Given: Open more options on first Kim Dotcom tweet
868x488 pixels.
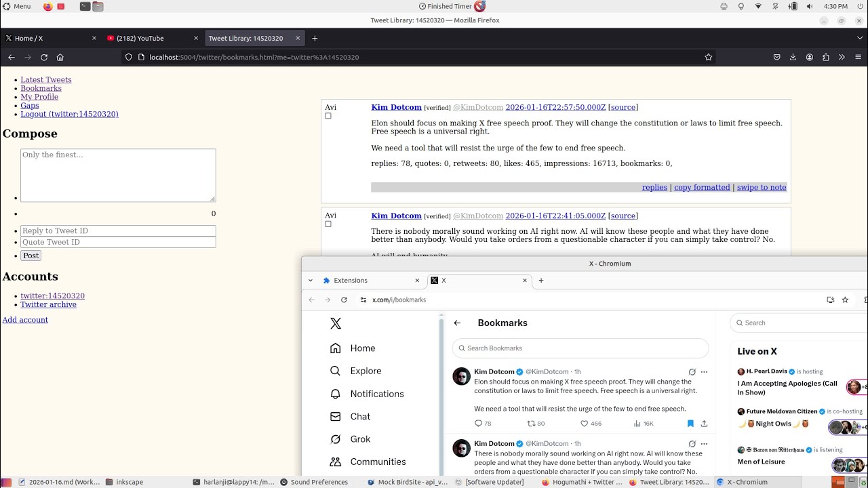Looking at the screenshot, I should [x=704, y=372].
